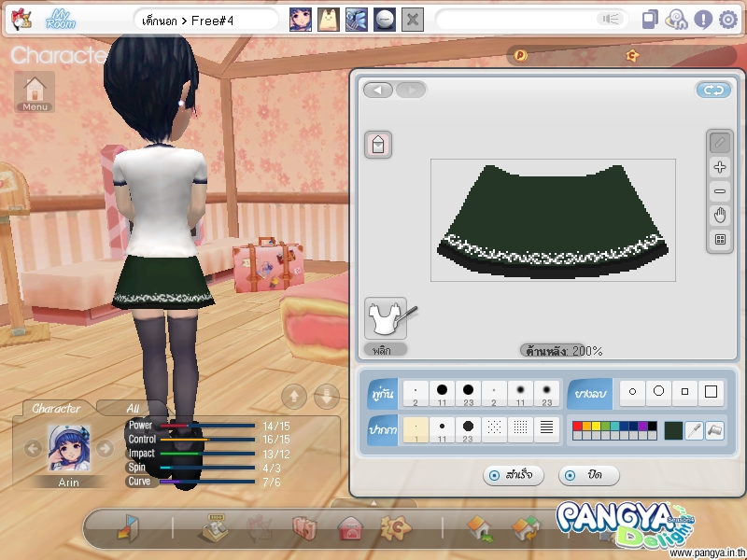Select dense dot grid pattern pen
Screen dimensions: 747x560
520,430
